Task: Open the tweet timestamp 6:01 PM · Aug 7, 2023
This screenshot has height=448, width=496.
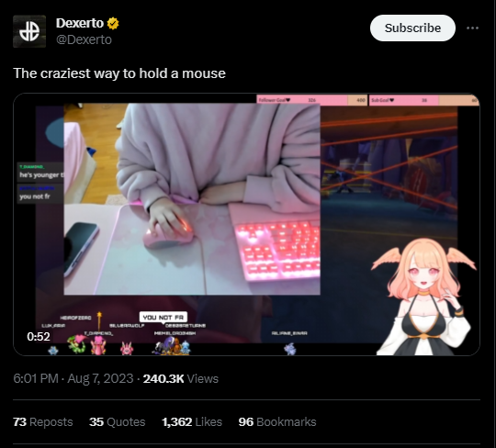Action: [73, 378]
